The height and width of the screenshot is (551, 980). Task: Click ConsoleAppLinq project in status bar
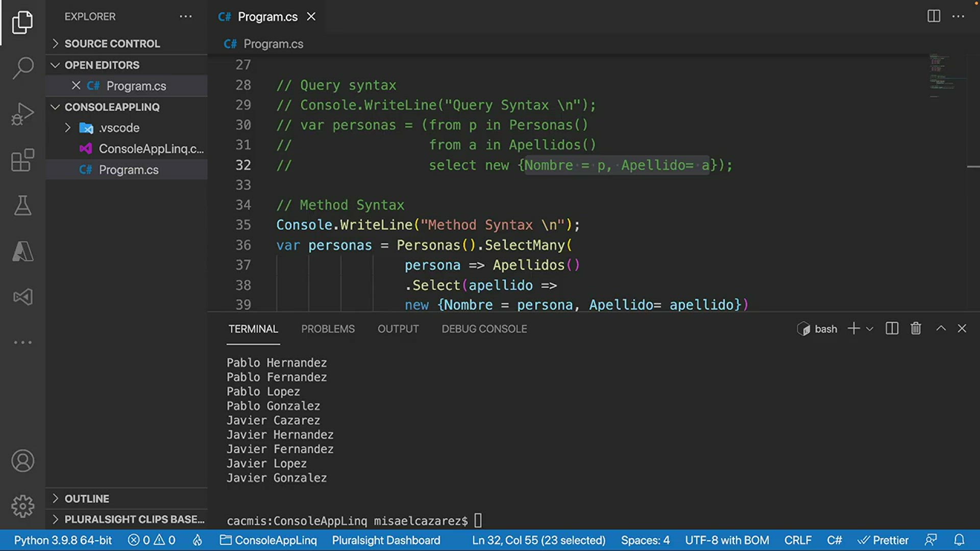pos(268,540)
